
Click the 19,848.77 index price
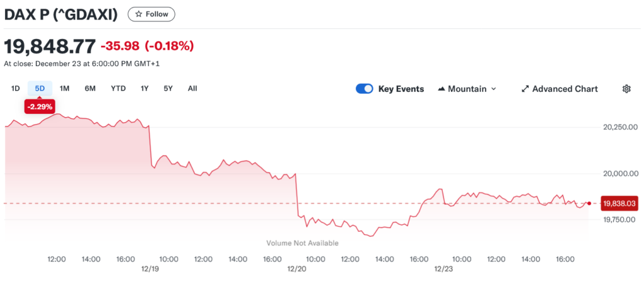pyautogui.click(x=50, y=46)
